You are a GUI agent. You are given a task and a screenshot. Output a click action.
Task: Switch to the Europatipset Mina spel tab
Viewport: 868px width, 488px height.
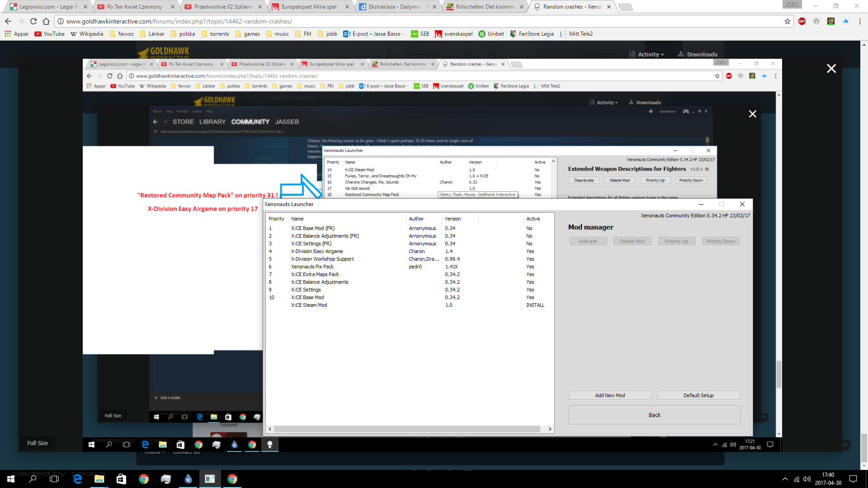310,7
